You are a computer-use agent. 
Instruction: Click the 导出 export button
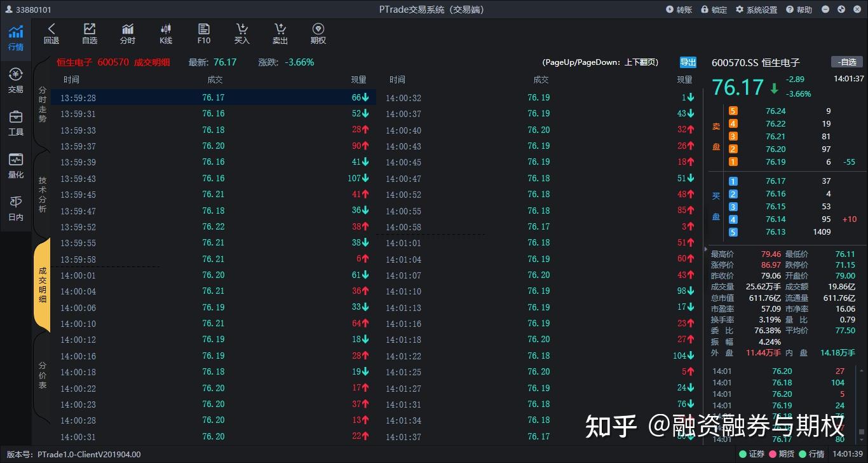click(x=688, y=62)
